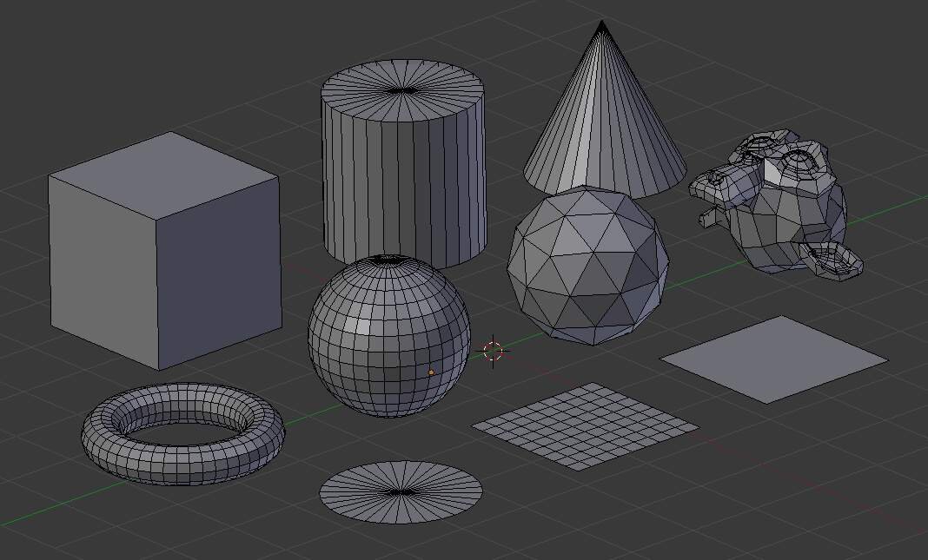Select the Cone object
928x560 pixels.
click(x=600, y=130)
